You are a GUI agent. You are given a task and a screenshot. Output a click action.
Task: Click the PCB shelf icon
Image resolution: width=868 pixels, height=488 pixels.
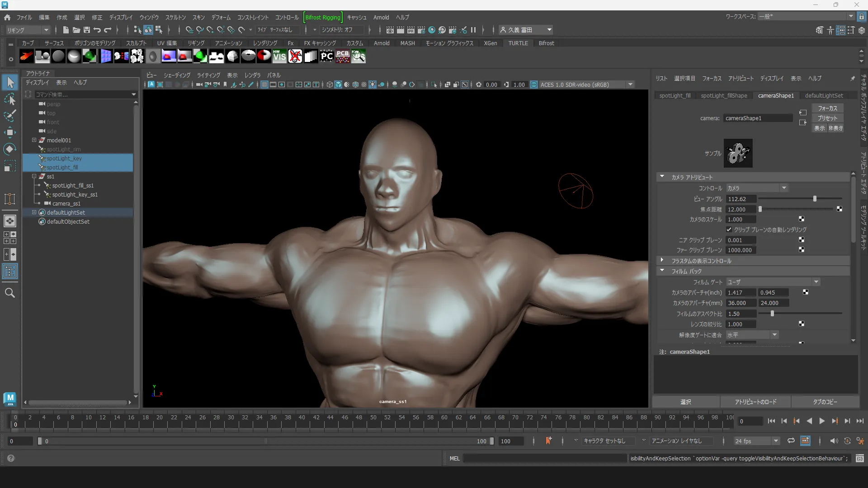click(x=343, y=56)
